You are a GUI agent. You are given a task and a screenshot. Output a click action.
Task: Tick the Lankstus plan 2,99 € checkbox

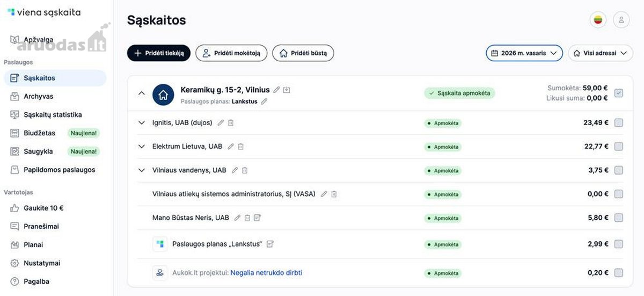coord(618,244)
